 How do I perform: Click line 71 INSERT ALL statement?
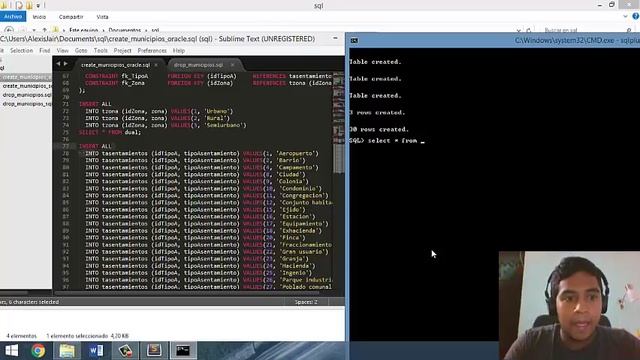pos(95,104)
